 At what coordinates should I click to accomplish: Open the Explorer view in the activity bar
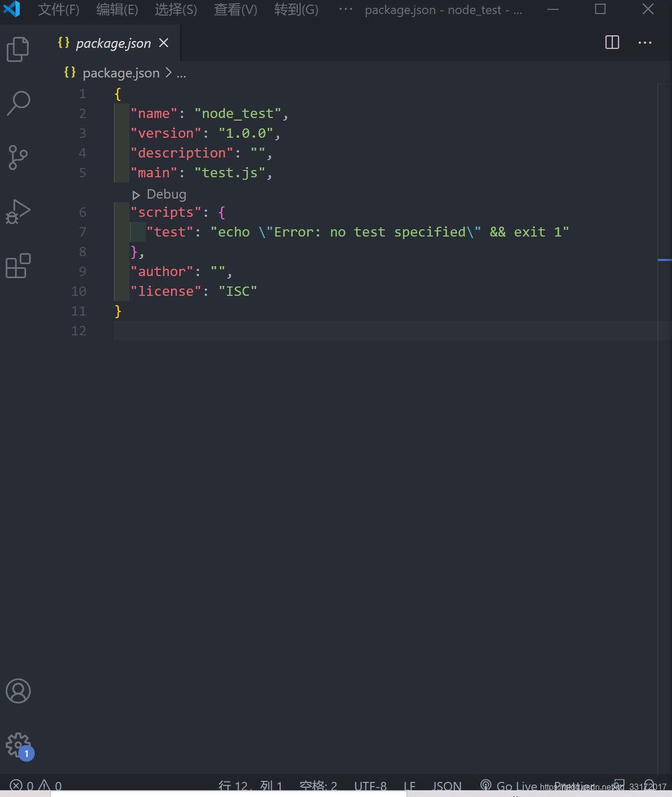pos(18,49)
